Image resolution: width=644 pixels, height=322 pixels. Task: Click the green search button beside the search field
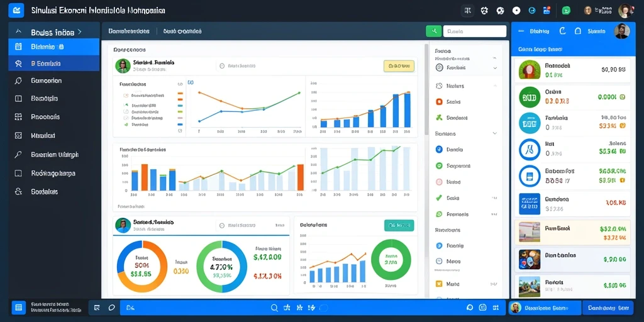pos(434,31)
